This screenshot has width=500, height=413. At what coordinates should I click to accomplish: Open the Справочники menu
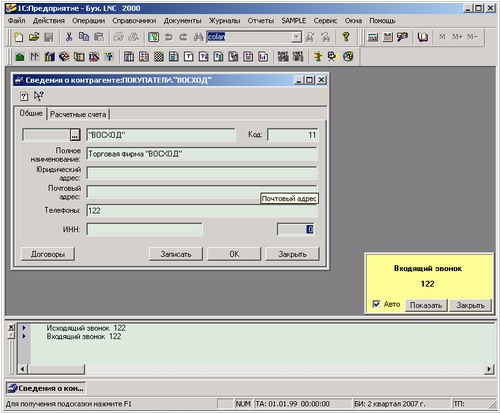(x=134, y=21)
